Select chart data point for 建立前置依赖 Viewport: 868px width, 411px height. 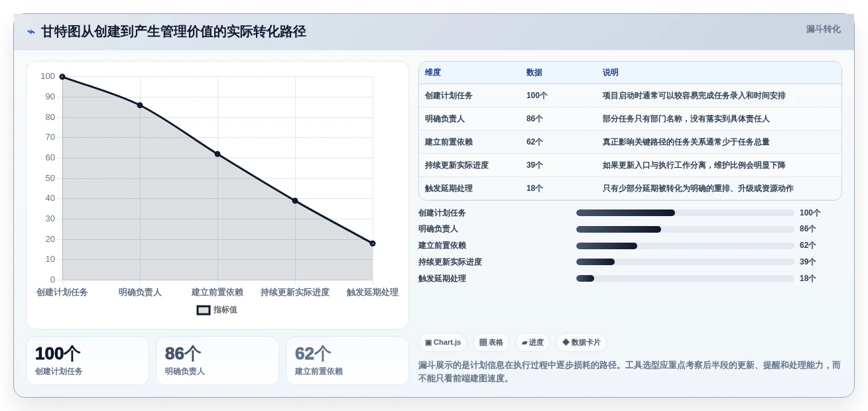click(217, 154)
